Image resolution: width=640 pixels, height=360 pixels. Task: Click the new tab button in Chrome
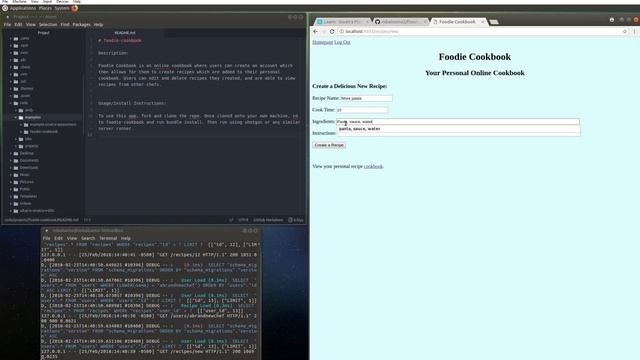click(493, 22)
